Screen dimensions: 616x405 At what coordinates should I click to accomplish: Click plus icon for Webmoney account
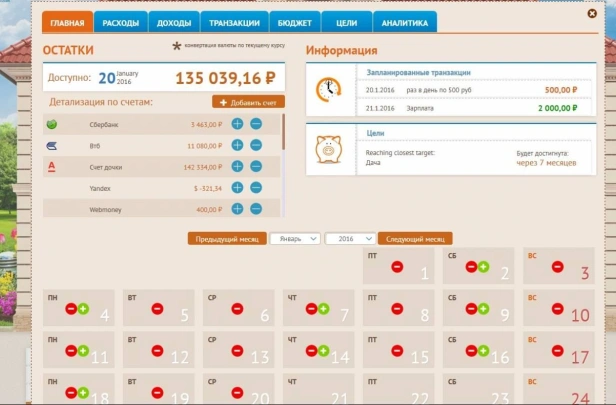tap(237, 209)
